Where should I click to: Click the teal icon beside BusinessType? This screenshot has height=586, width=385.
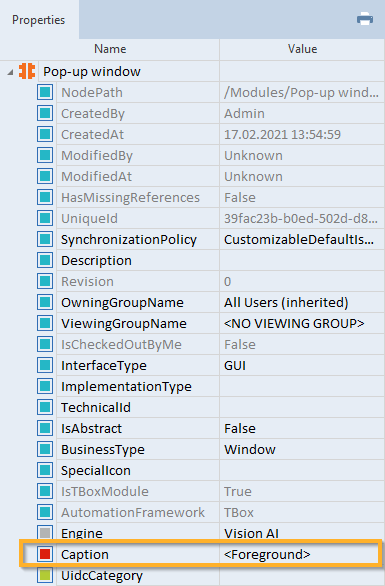click(45, 449)
